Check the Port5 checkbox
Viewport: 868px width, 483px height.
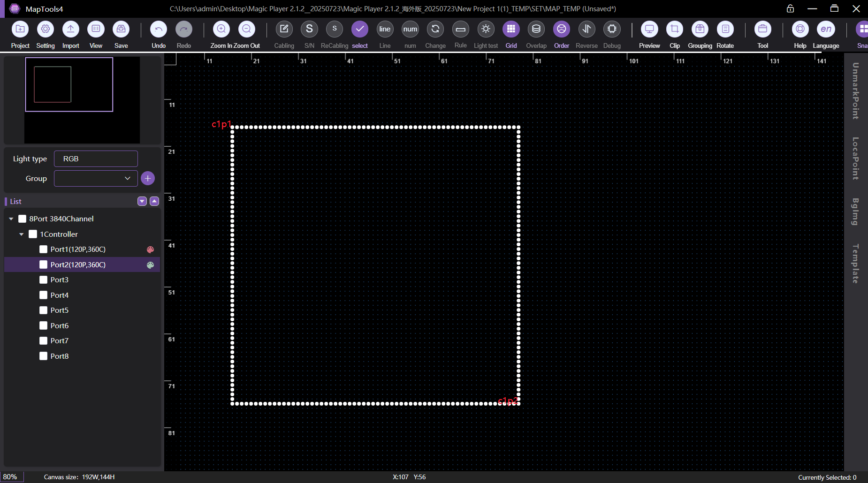click(x=43, y=310)
